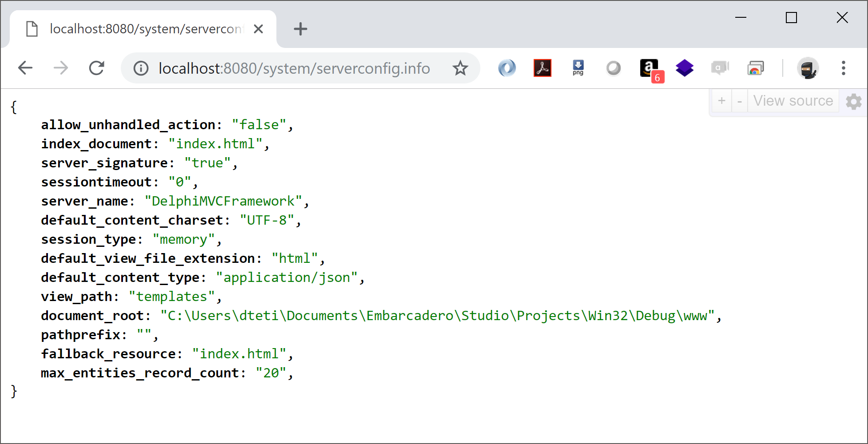Open the ninja avatar profile menu
This screenshot has width=868, height=444.
(x=808, y=68)
